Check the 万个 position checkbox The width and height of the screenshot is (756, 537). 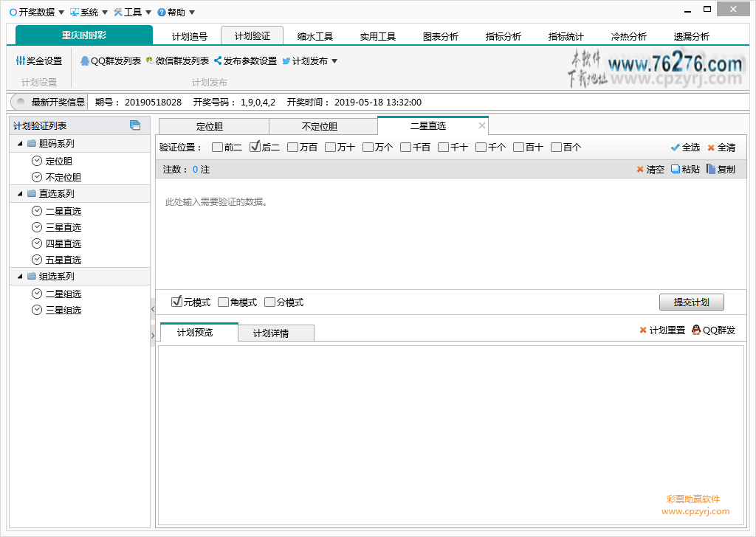coord(368,148)
